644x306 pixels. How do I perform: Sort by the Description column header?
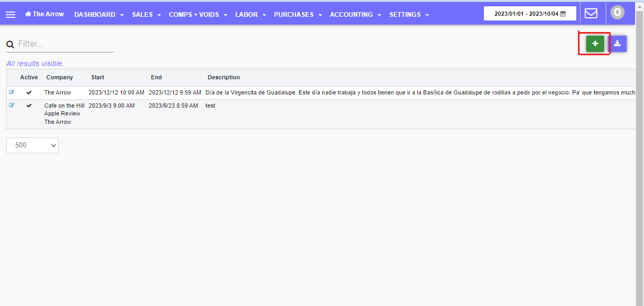pyautogui.click(x=224, y=77)
